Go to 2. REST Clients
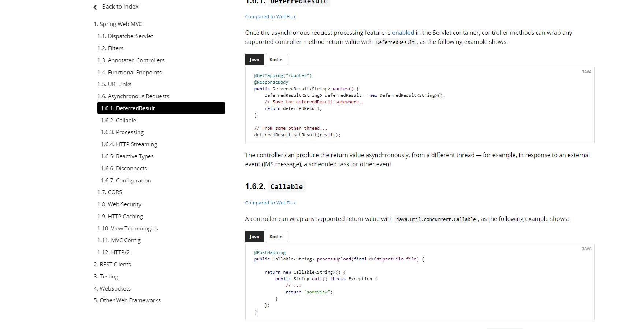The image size is (644, 329). (x=112, y=265)
